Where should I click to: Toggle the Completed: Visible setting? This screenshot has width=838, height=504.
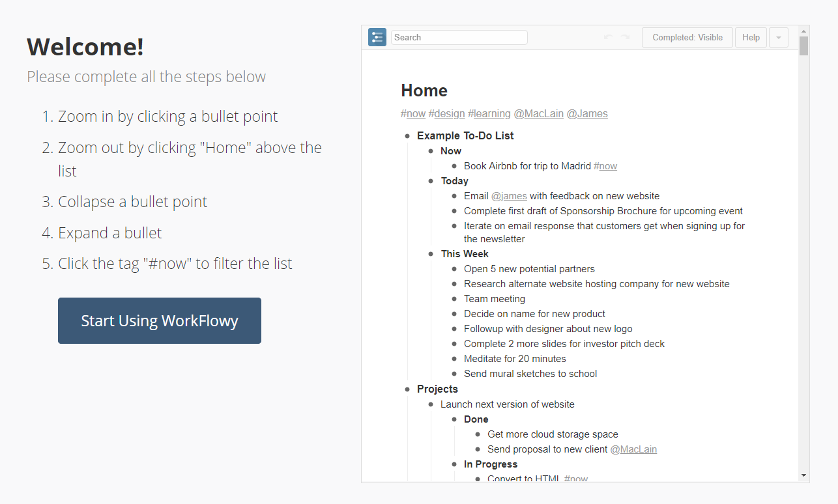pos(687,37)
